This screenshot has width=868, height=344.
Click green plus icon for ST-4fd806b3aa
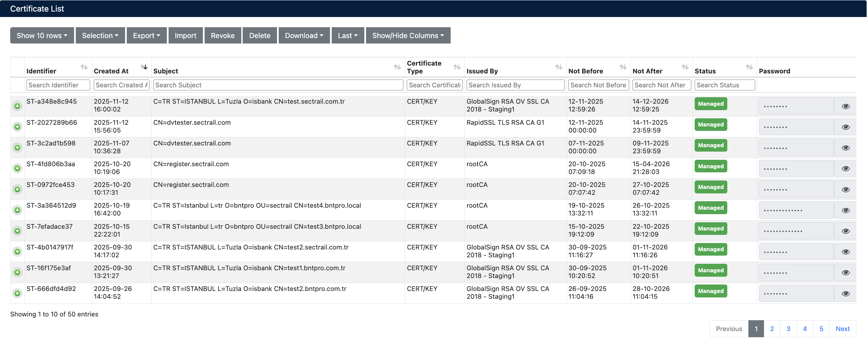coord(17,168)
